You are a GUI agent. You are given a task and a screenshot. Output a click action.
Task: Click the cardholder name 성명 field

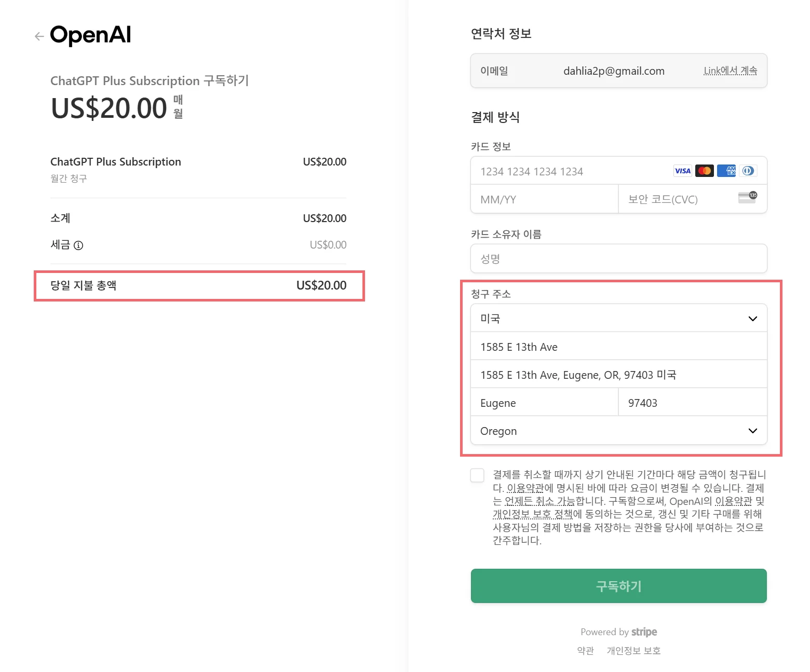[618, 259]
